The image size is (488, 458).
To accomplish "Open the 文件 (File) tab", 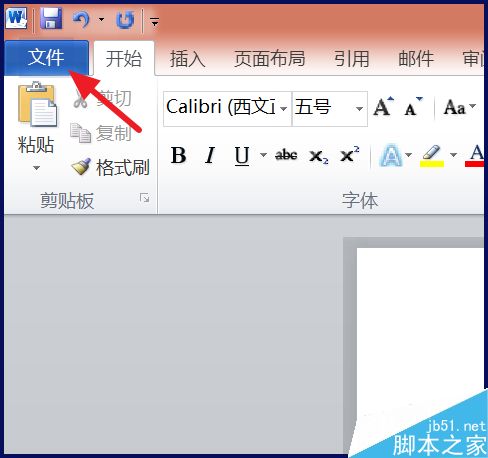I will (46, 58).
